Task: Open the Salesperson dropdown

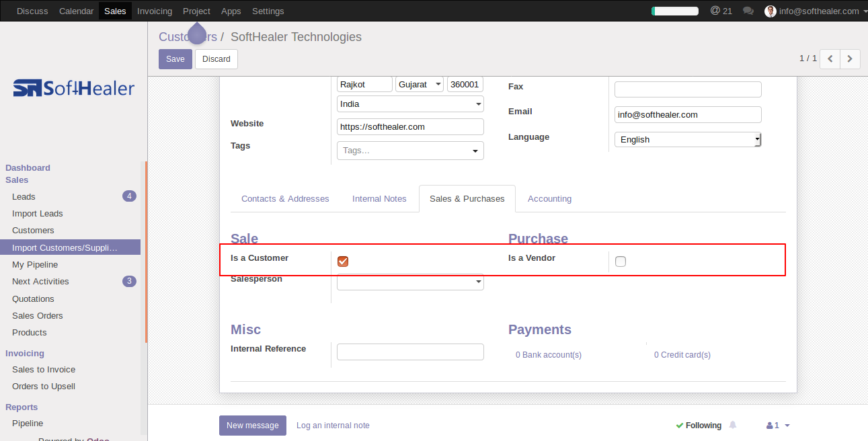Action: click(410, 282)
